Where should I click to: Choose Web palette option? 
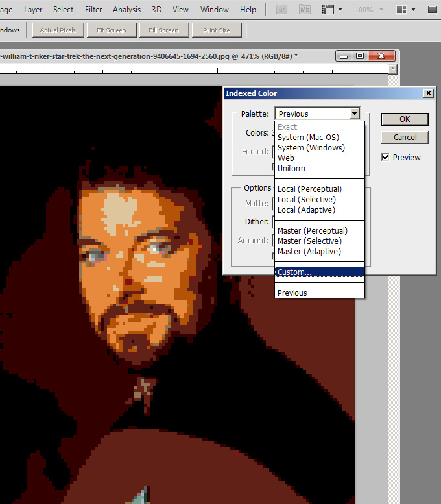point(320,158)
